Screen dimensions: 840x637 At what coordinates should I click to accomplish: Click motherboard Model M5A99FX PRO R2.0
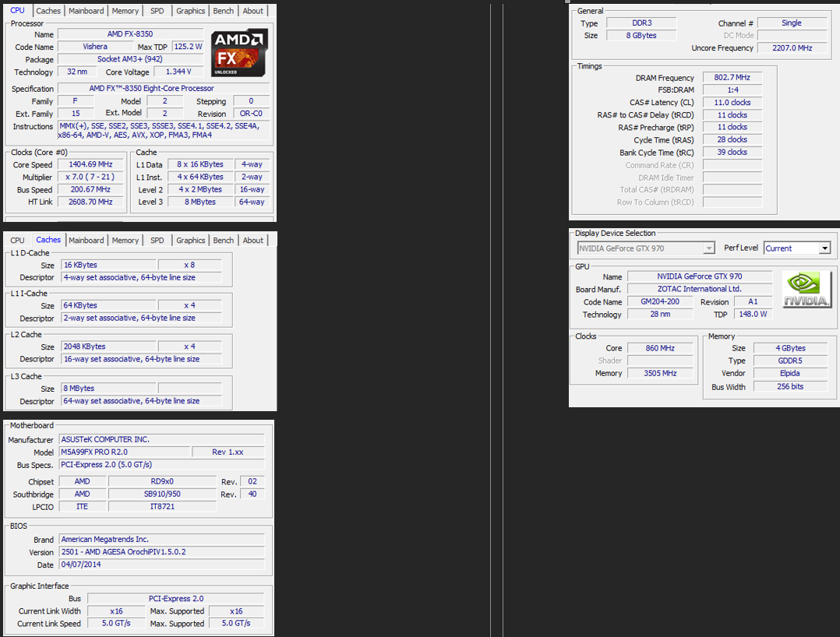coord(125,452)
